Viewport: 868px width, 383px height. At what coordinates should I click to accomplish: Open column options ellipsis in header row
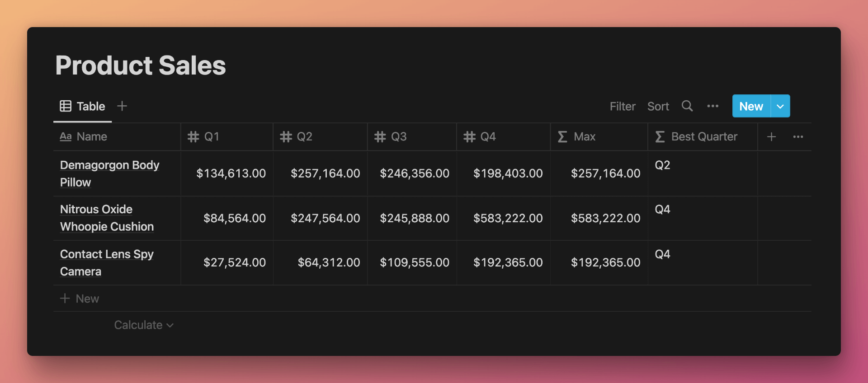click(x=798, y=136)
